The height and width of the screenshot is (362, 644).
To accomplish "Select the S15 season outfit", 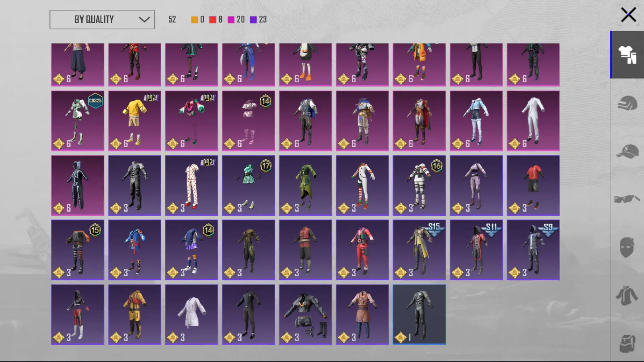I will (x=419, y=250).
